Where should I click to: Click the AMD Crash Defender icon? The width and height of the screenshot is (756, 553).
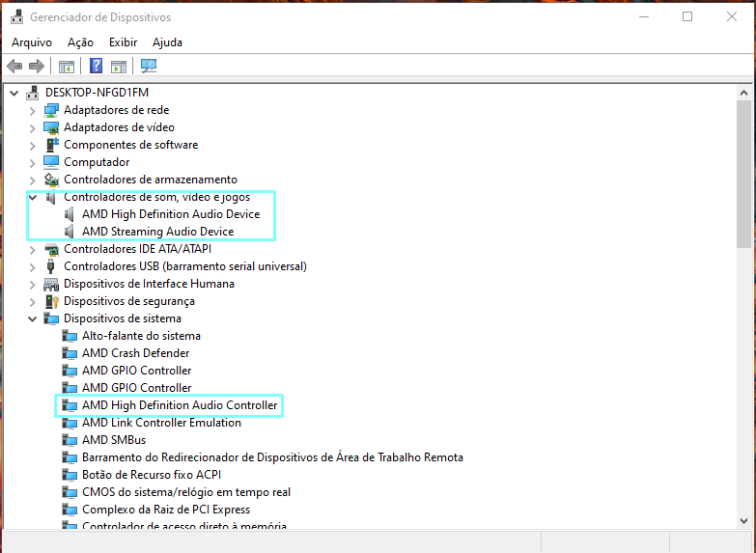(70, 353)
